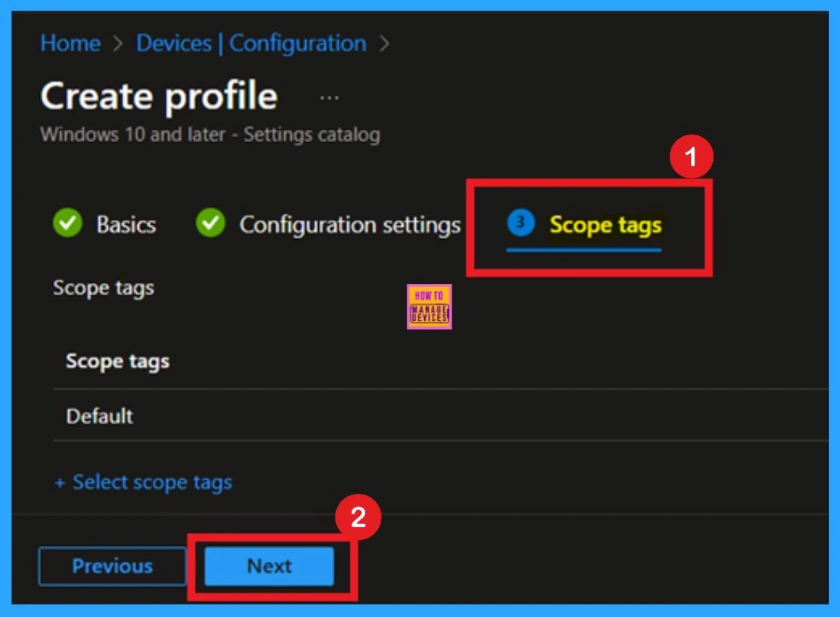Image resolution: width=840 pixels, height=617 pixels.
Task: Click the green checkmark beside Configuration settings
Action: 210,224
